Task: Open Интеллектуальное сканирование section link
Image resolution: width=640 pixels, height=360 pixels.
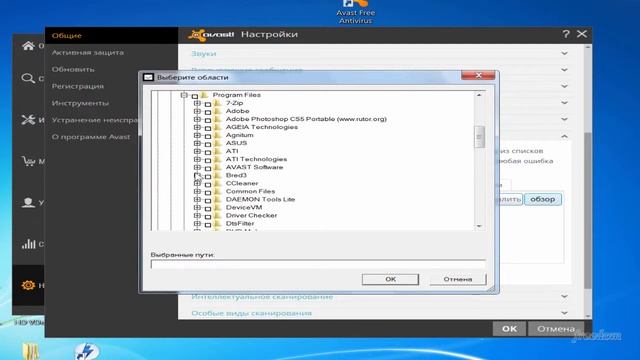Action: pyautogui.click(x=262, y=297)
